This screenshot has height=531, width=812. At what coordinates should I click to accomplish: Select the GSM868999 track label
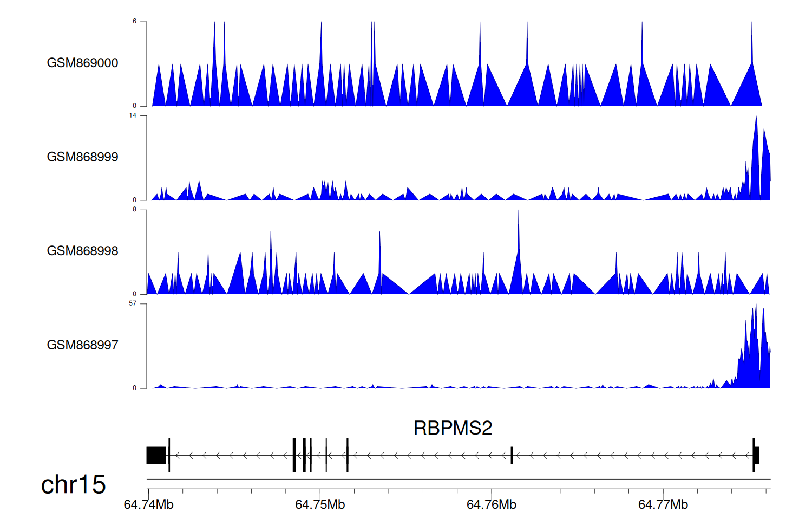click(82, 157)
